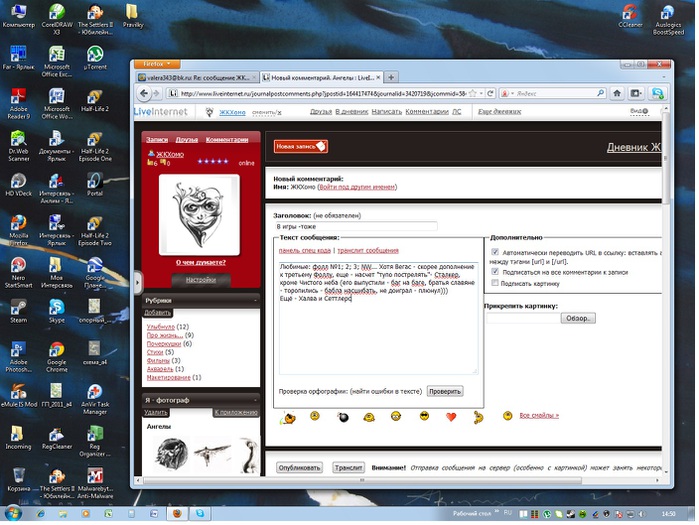Reload the page with refresh icon

click(490, 93)
